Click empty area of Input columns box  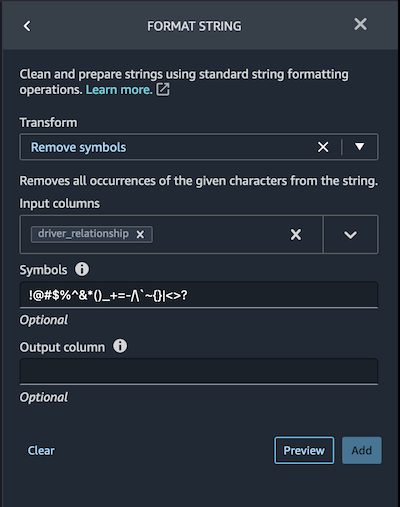point(220,234)
